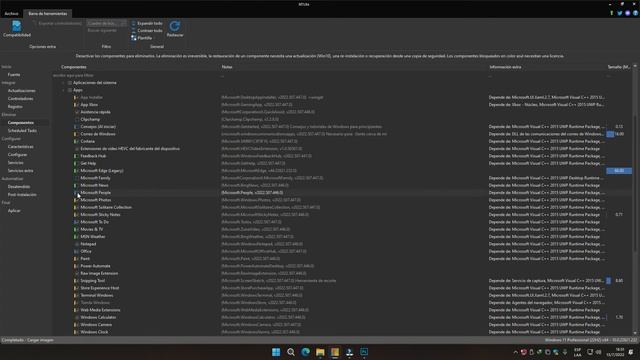Open Actualizaciones in sidebar

[x=21, y=91]
